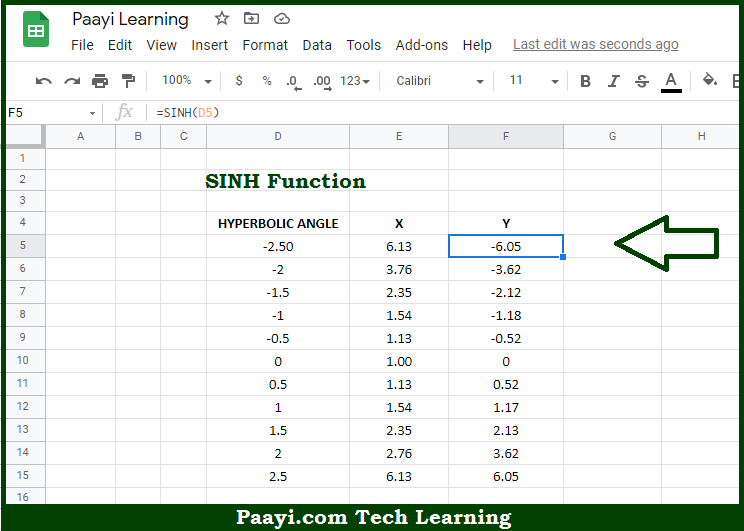Undo the last action
This screenshot has height=531, width=744.
[x=44, y=81]
